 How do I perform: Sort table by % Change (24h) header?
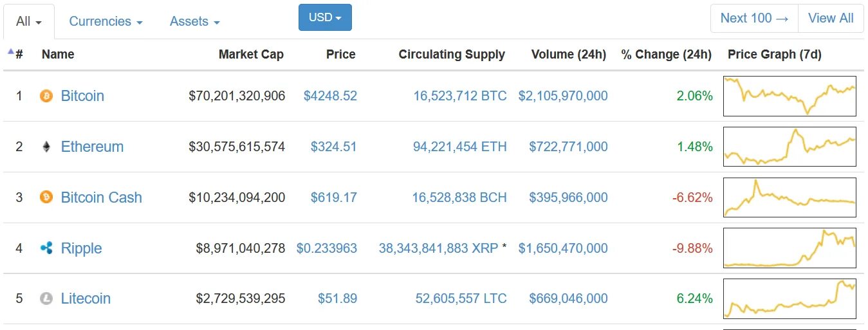666,54
